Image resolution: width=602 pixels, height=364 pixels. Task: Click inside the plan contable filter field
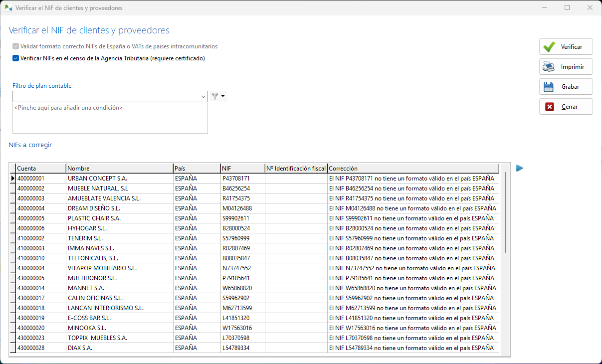tap(100, 96)
